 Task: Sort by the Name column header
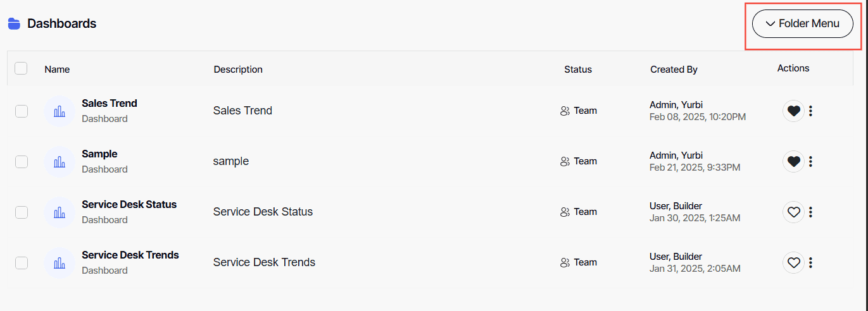coord(57,70)
